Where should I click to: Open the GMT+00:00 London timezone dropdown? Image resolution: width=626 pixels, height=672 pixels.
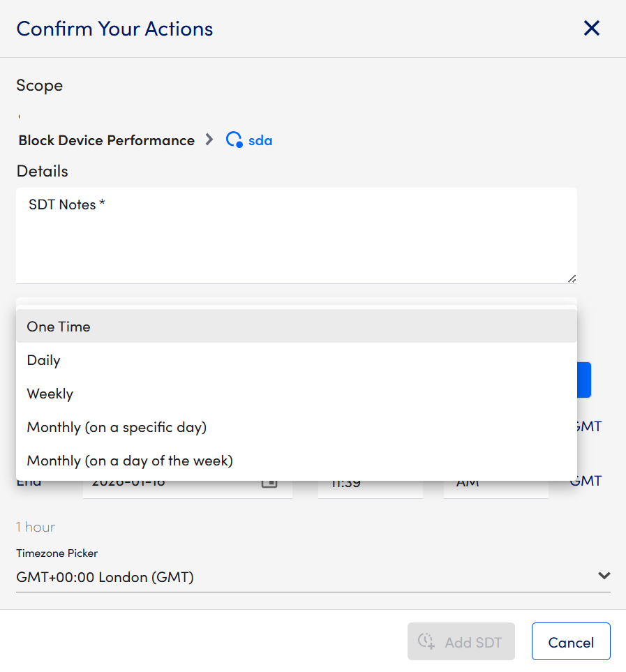pos(307,577)
